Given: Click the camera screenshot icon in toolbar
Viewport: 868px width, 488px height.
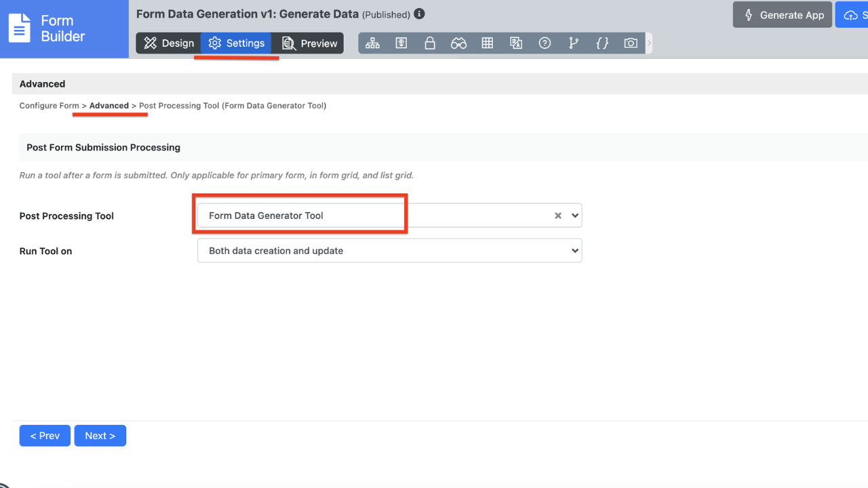Looking at the screenshot, I should pyautogui.click(x=631, y=43).
